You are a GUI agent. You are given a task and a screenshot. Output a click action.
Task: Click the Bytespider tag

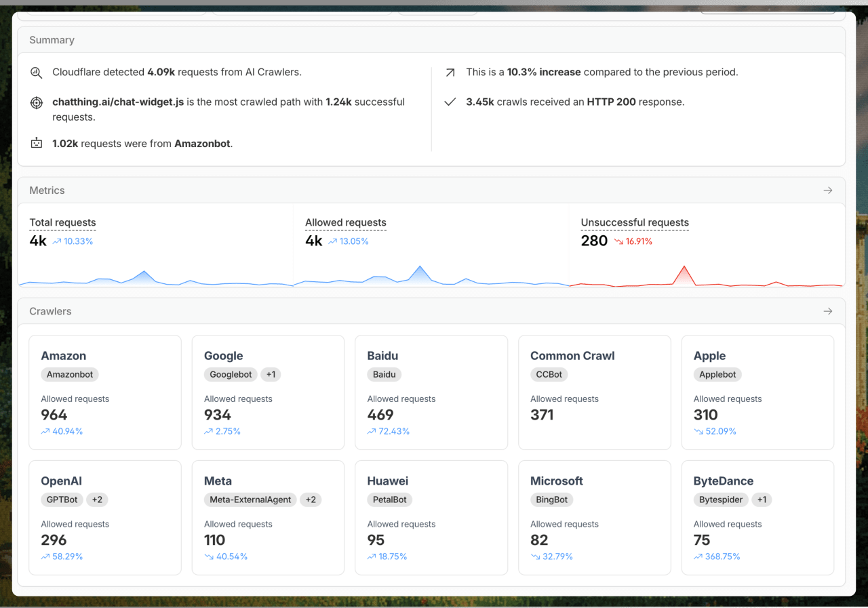[x=721, y=500]
